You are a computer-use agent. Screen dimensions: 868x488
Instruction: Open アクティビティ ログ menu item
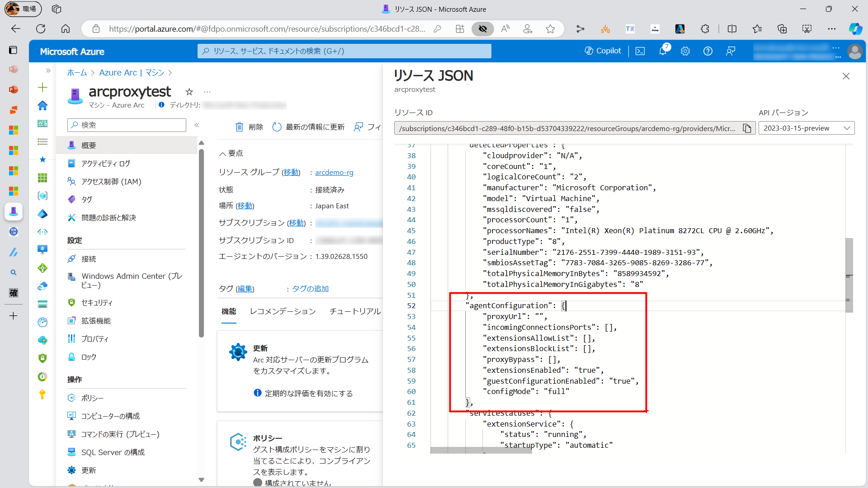click(127, 163)
